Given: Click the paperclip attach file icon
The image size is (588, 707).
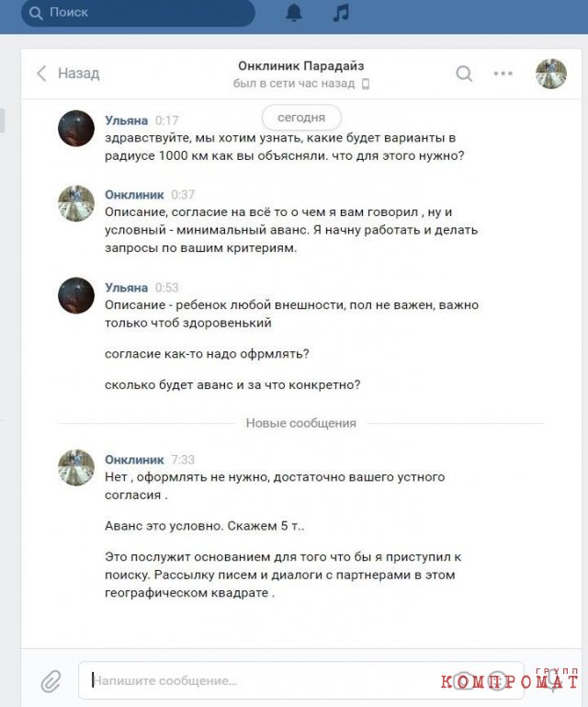Looking at the screenshot, I should point(51,681).
